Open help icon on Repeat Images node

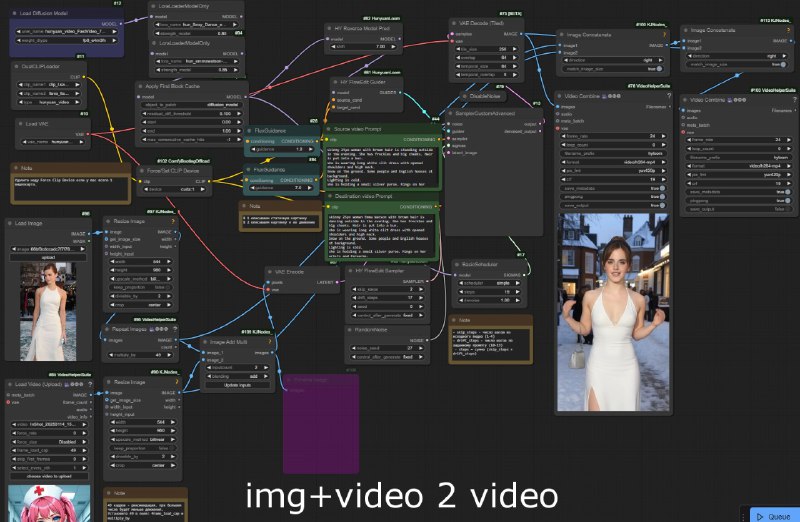(x=174, y=329)
